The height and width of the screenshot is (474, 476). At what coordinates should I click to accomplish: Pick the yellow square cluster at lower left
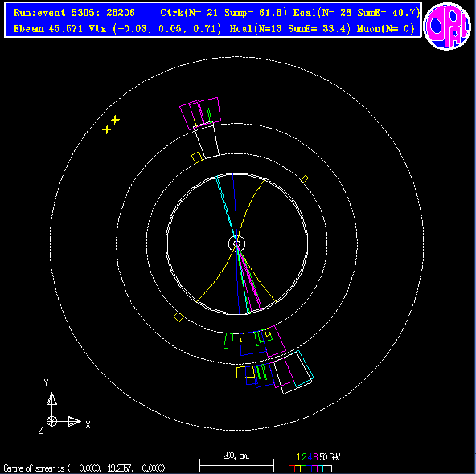click(x=178, y=317)
